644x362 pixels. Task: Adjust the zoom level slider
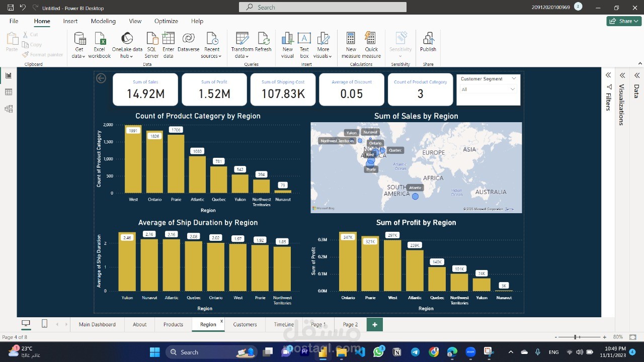(574, 337)
